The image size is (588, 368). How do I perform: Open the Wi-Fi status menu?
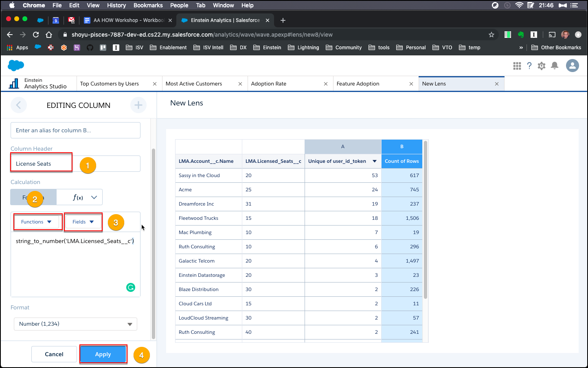[x=519, y=5]
